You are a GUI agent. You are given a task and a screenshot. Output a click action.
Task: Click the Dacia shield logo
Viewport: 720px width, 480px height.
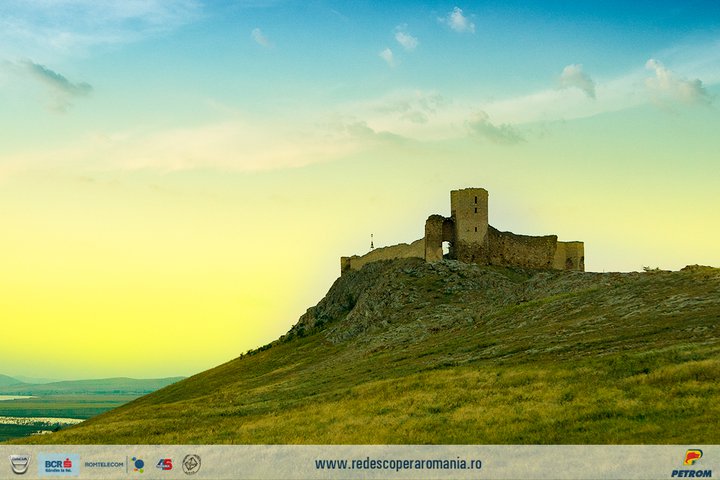click(x=19, y=464)
